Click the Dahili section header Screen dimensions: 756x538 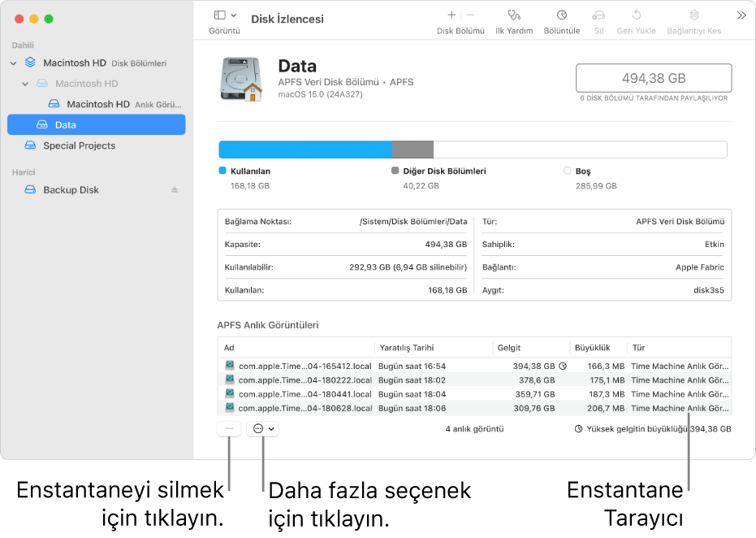(23, 46)
